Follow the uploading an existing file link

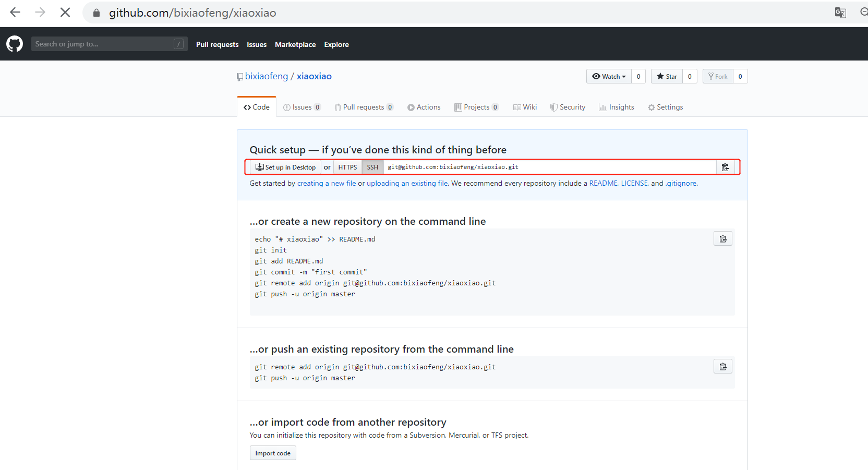[407, 183]
